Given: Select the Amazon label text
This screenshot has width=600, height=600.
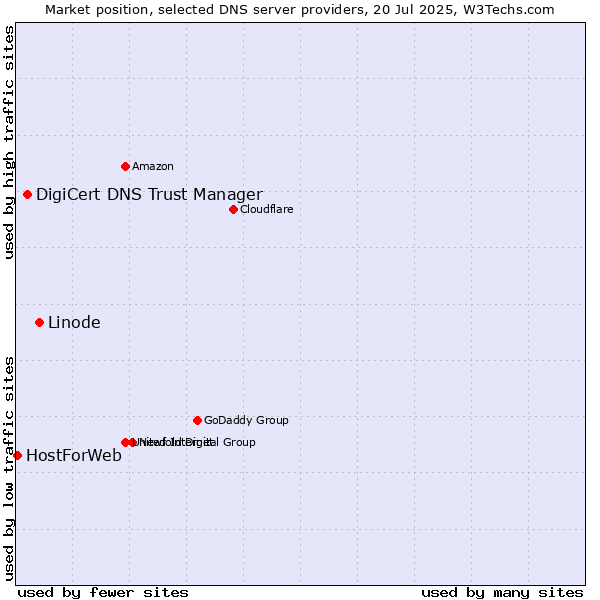Looking at the screenshot, I should coord(153,166).
